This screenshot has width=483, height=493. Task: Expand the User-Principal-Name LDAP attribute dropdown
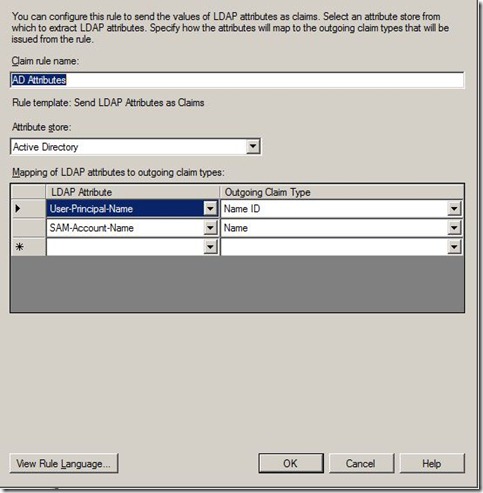pyautogui.click(x=210, y=209)
